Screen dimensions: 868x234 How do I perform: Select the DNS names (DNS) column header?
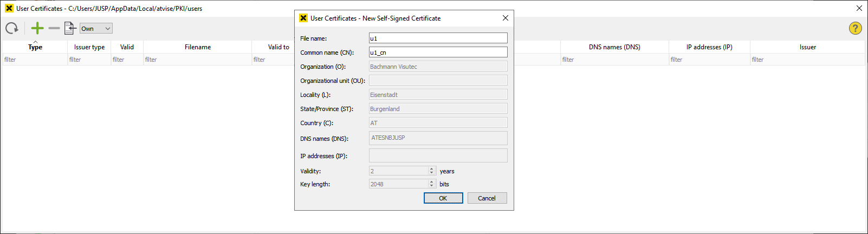[614, 47]
